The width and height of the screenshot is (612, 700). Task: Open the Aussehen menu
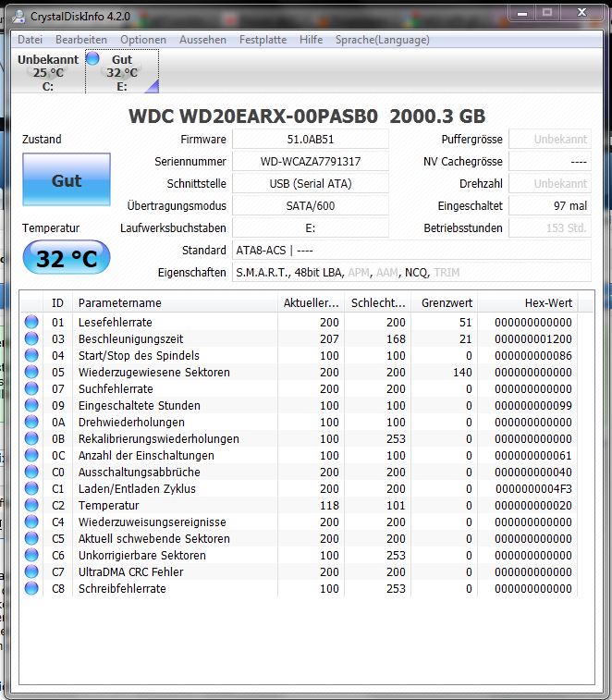(202, 40)
